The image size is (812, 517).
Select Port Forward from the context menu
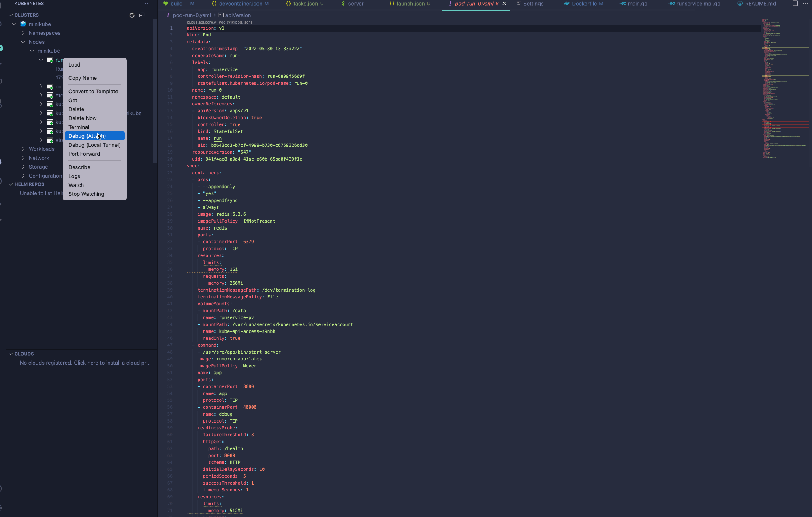(84, 154)
